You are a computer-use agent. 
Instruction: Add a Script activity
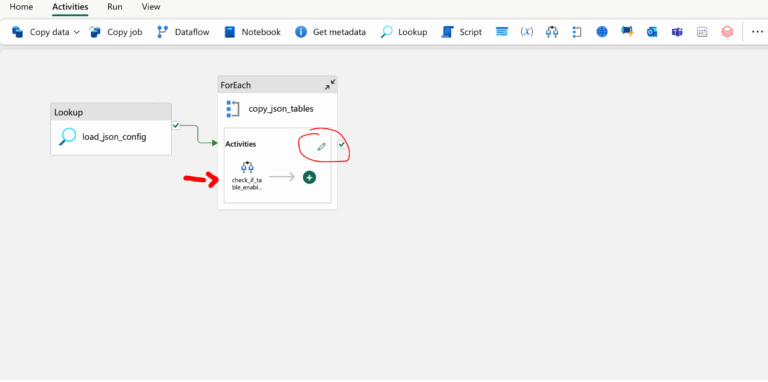coord(461,32)
